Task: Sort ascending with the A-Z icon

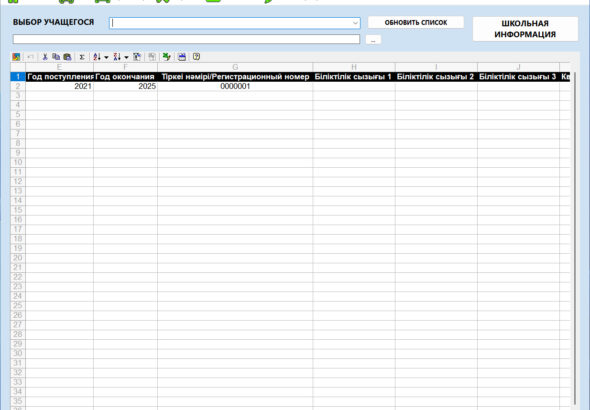Action: (97, 57)
